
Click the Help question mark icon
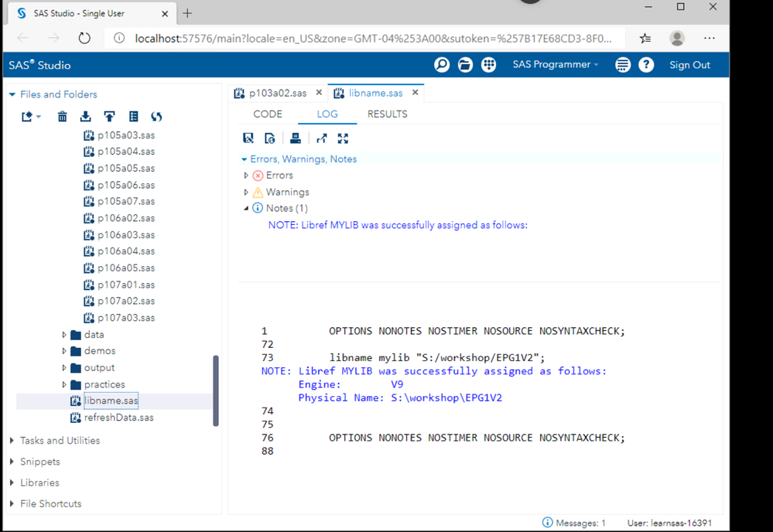(x=646, y=65)
